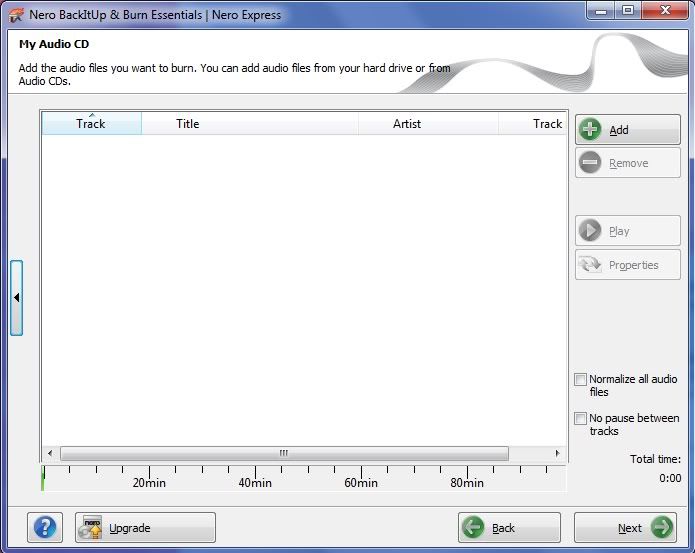This screenshot has height=553, width=695.
Task: Minimize the Nero Express window
Action: click(601, 11)
